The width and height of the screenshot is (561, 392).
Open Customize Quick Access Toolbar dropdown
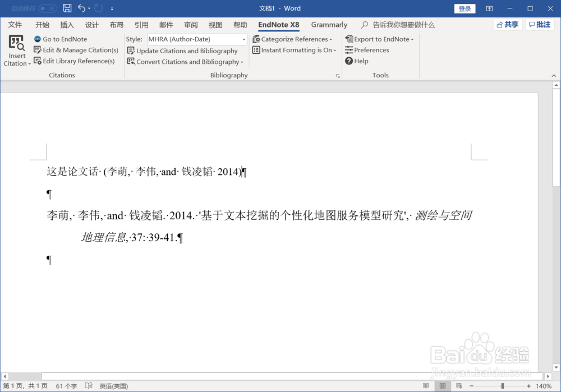point(112,8)
